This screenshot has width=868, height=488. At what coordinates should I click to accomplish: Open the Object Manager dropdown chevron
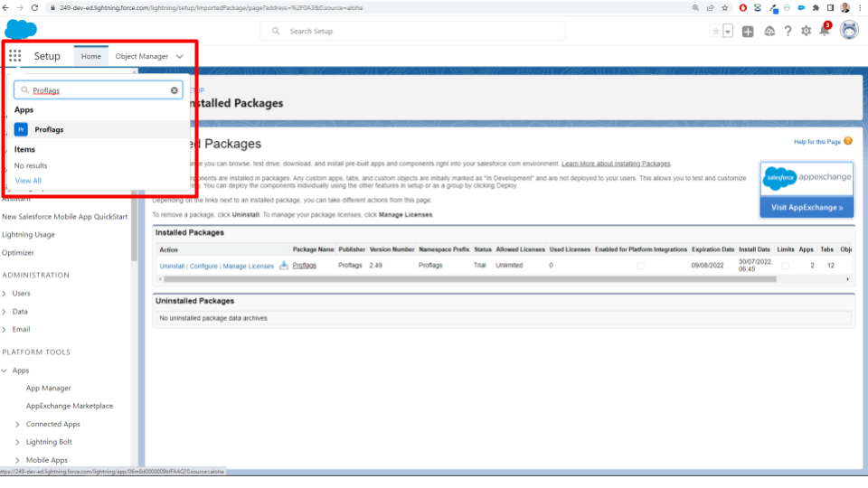(x=179, y=56)
